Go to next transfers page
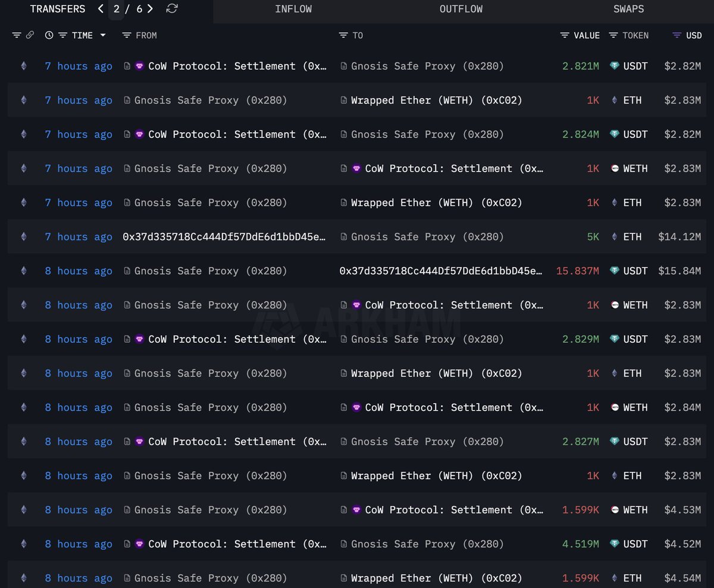The height and width of the screenshot is (588, 714). click(150, 9)
